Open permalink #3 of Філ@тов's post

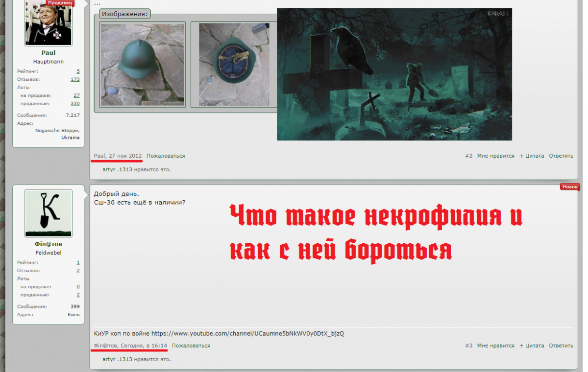click(469, 346)
